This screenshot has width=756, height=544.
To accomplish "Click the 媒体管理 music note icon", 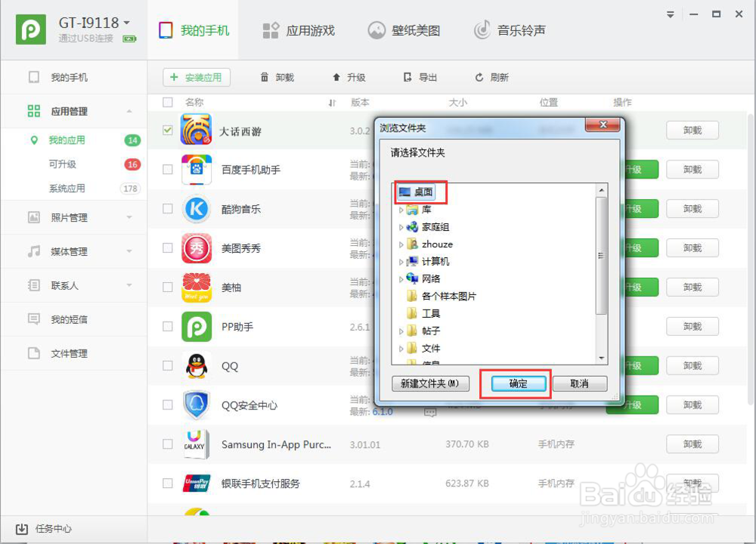I will 34,251.
